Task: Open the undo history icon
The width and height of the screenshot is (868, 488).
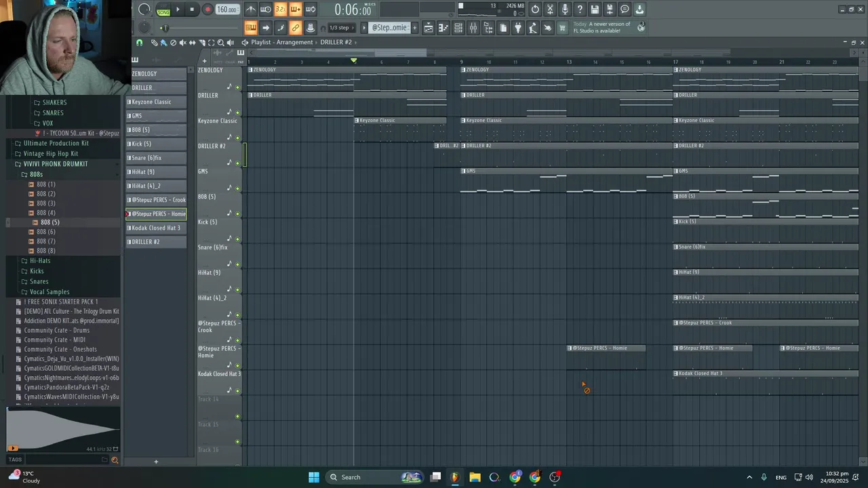Action: pos(535,9)
